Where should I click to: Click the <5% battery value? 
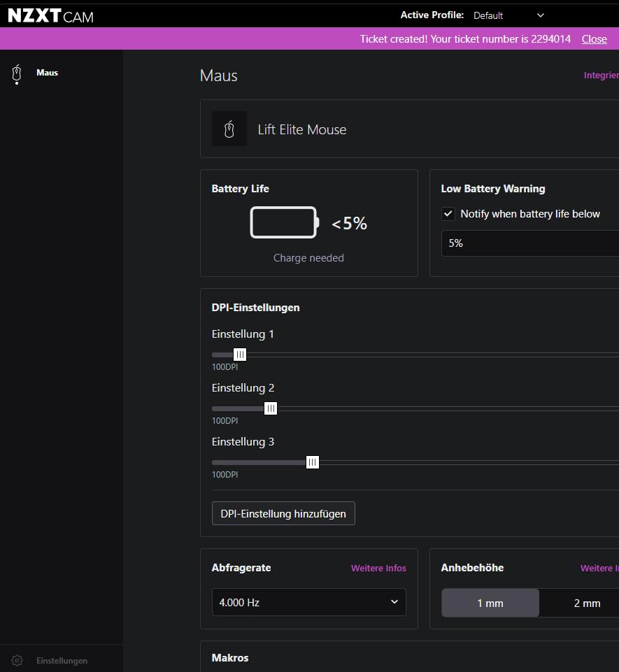pos(349,223)
